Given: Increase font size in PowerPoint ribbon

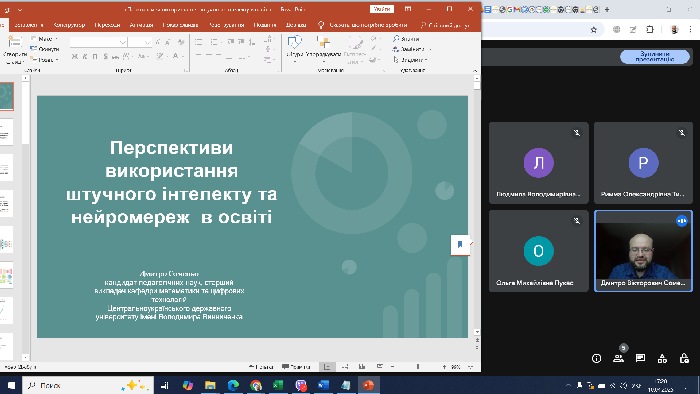Looking at the screenshot, I should pos(158,42).
